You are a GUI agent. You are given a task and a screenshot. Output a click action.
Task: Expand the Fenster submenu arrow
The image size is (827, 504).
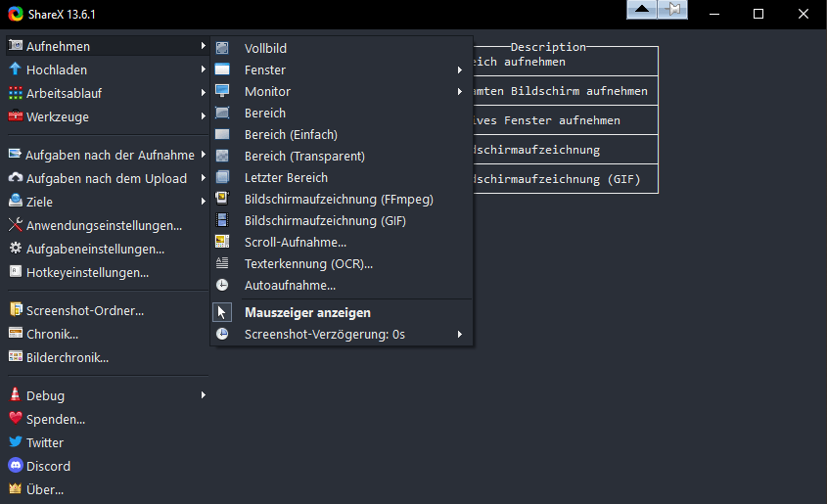point(459,70)
